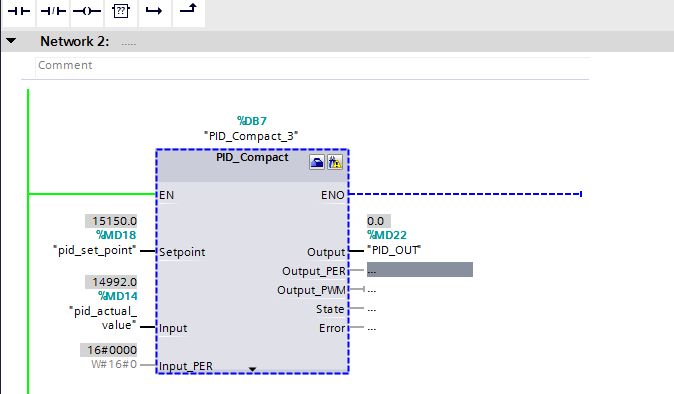Viewport: 674px width, 394px height.
Task: Insert a normally open contact
Action: (x=19, y=11)
